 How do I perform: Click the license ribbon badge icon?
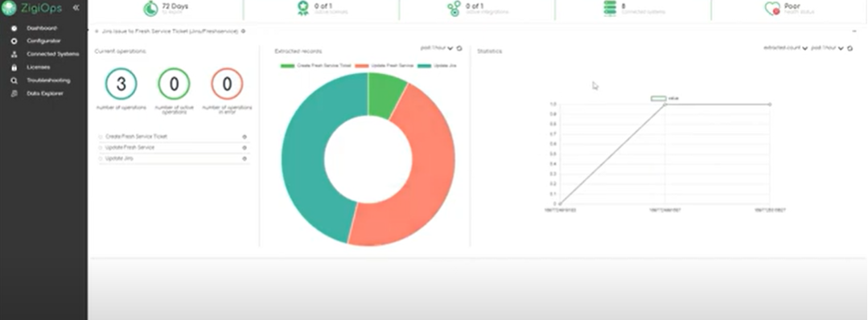pyautogui.click(x=302, y=8)
